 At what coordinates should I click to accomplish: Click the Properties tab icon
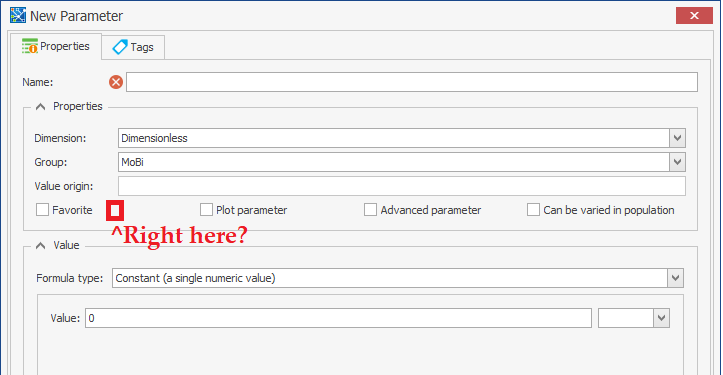[x=30, y=46]
